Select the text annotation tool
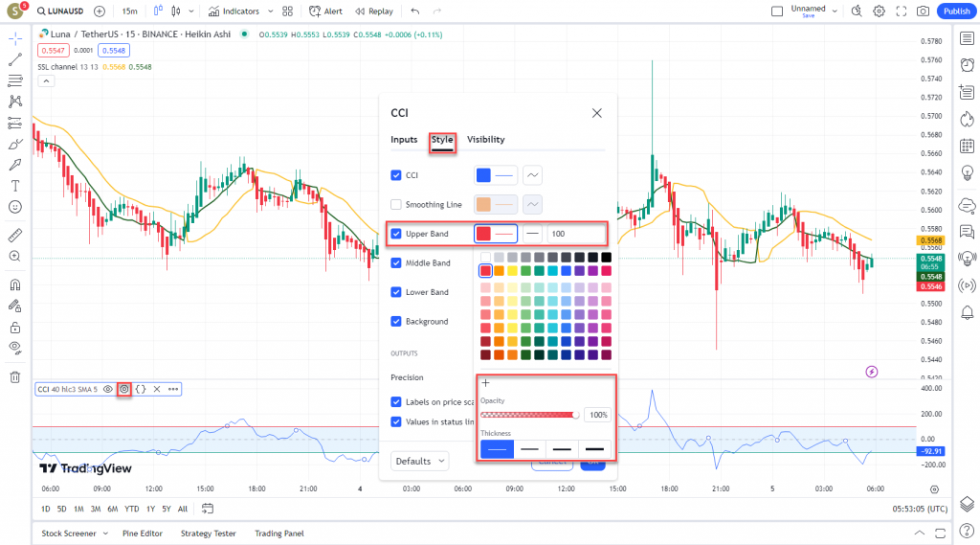This screenshot has width=980, height=545. pyautogui.click(x=15, y=186)
